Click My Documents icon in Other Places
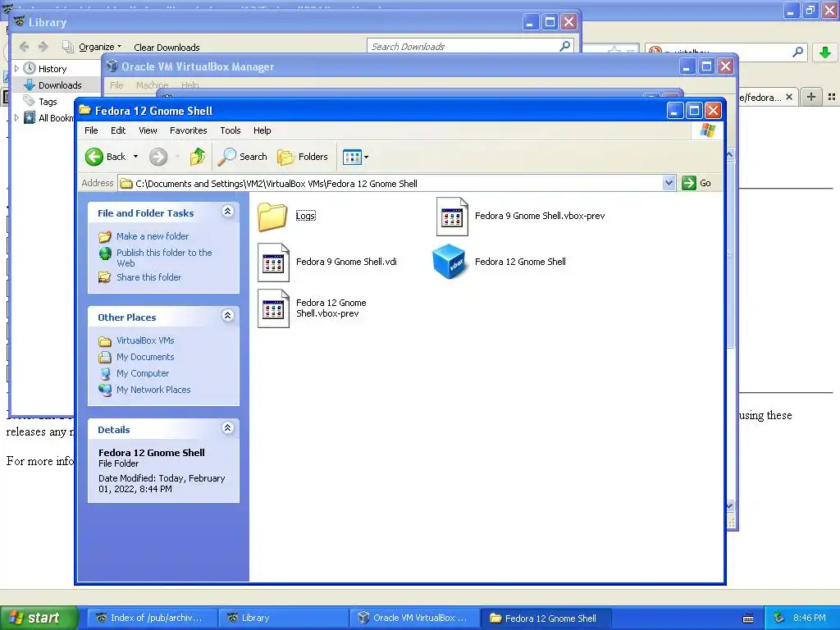The image size is (840, 630). pos(105,357)
